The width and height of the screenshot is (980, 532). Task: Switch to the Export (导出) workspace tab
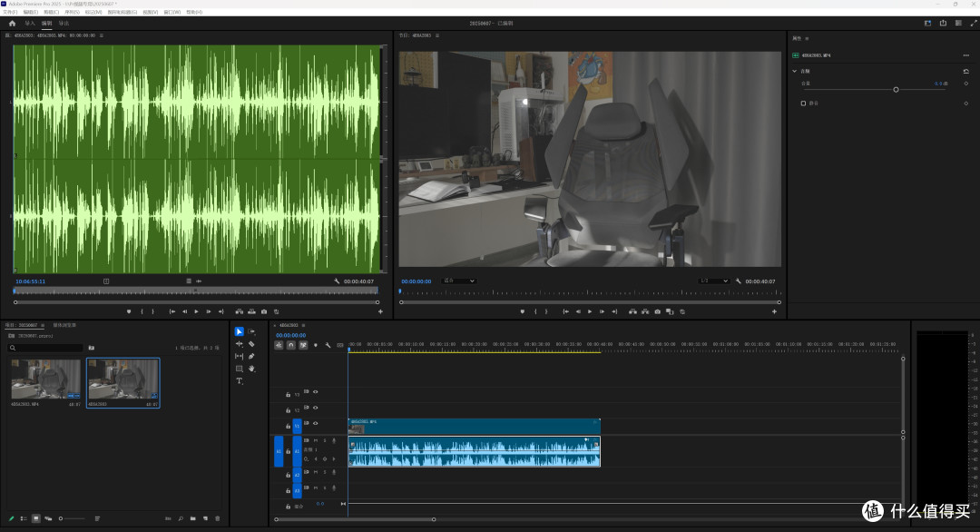(x=64, y=23)
